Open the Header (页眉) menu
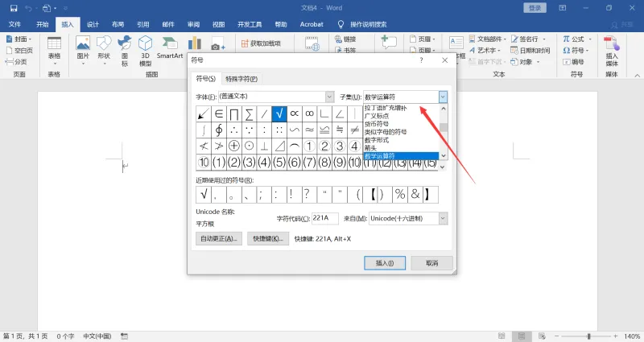This screenshot has width=644, height=342. (422, 39)
